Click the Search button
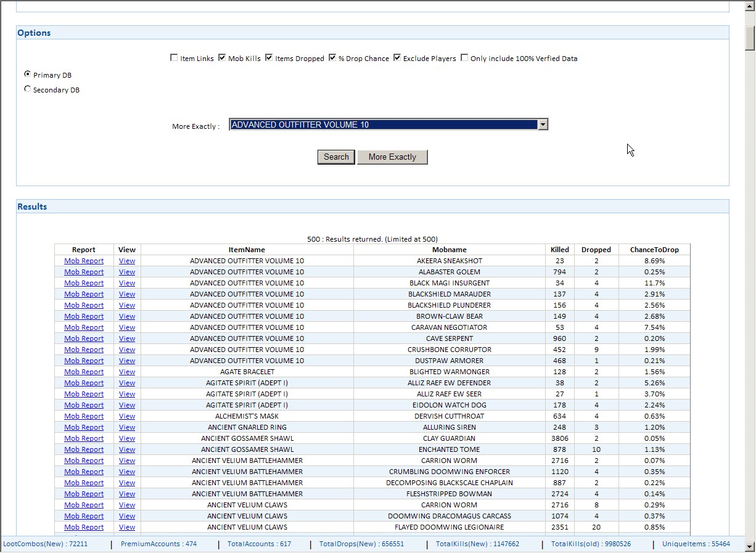Image resolution: width=756 pixels, height=553 pixels. pyautogui.click(x=336, y=157)
